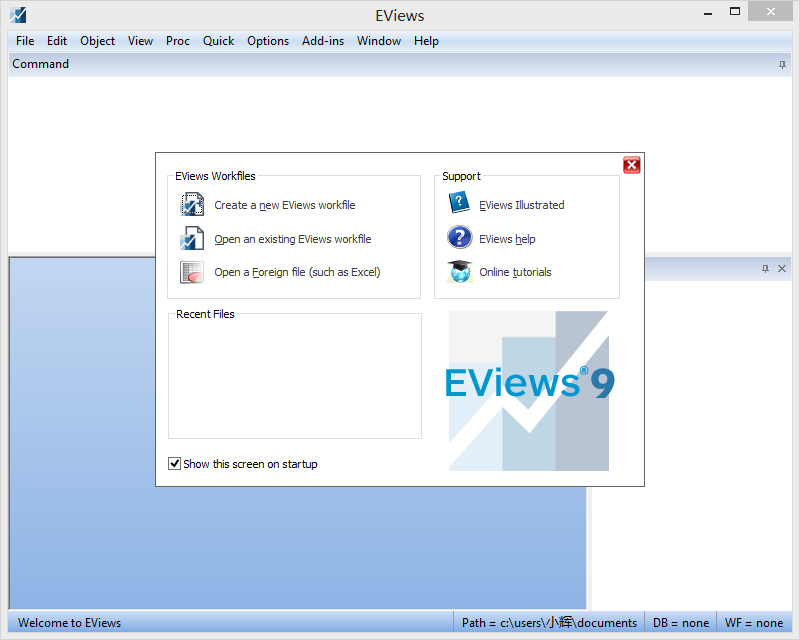Click the WF = none status bar field
The height and width of the screenshot is (640, 800).
753,622
